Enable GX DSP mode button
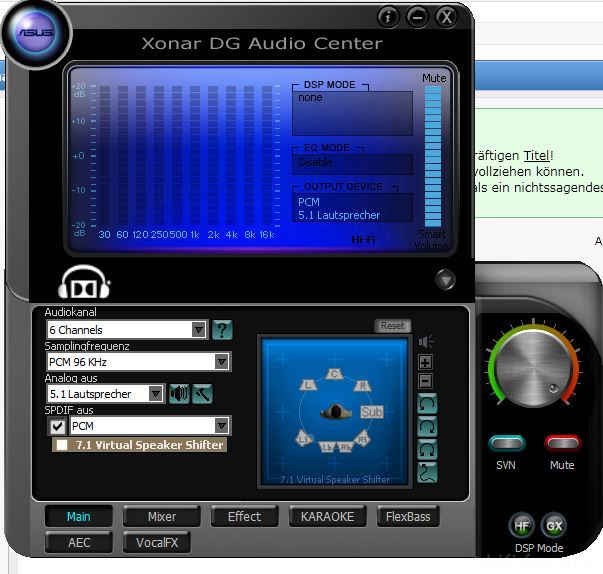The image size is (603, 574). coord(554,526)
